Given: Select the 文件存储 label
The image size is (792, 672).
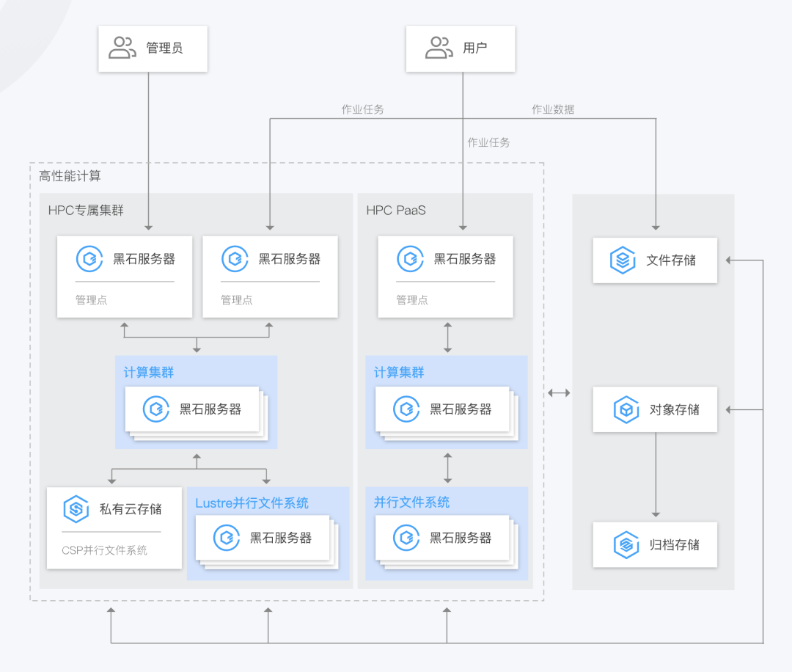Looking at the screenshot, I should 671,260.
